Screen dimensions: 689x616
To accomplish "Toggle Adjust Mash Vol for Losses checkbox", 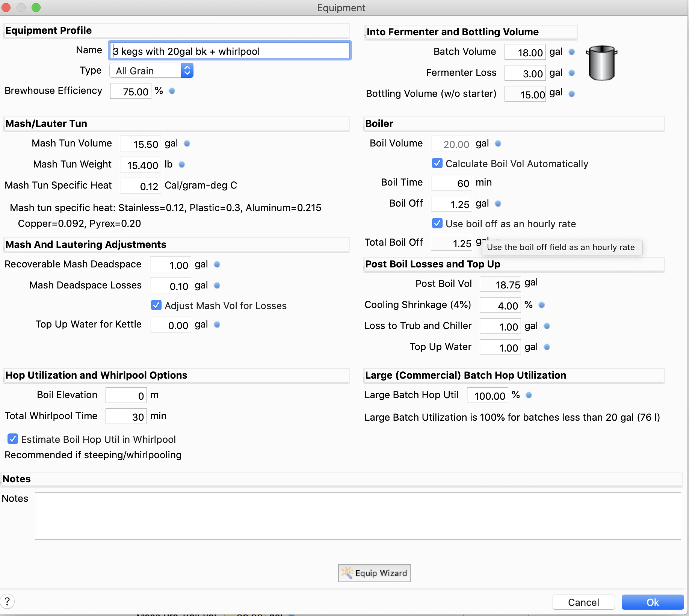I will (x=156, y=305).
